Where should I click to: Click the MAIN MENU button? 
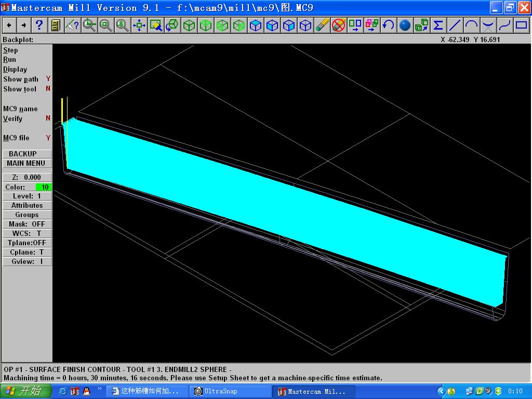[x=27, y=163]
